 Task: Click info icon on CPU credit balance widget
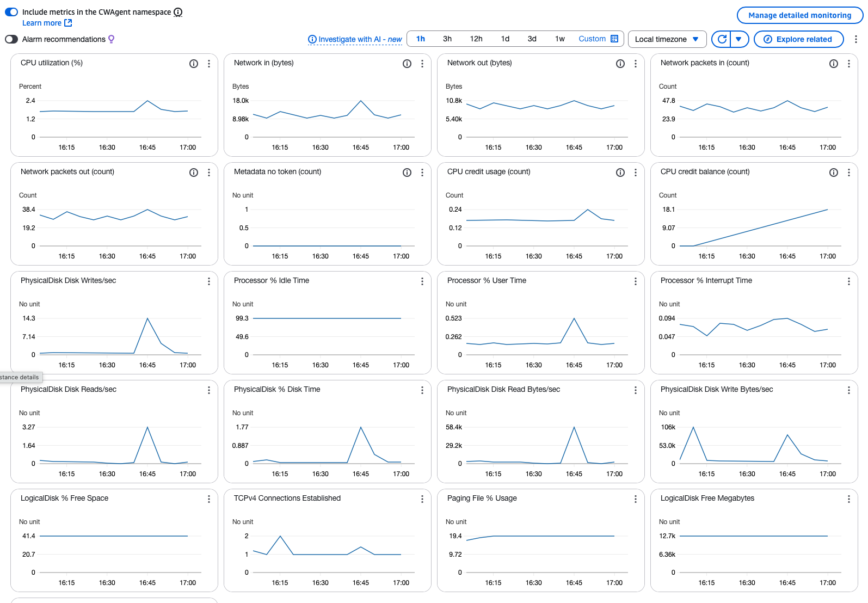(x=834, y=173)
